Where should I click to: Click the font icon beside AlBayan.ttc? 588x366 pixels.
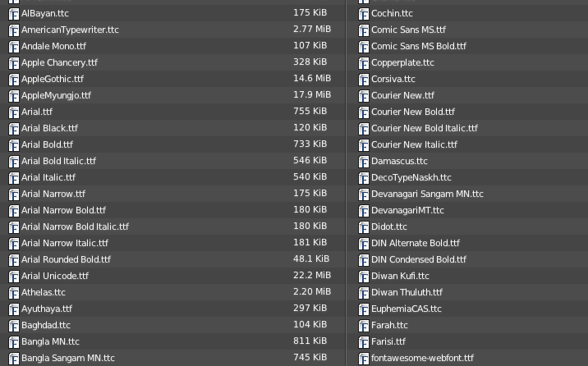tap(14, 14)
